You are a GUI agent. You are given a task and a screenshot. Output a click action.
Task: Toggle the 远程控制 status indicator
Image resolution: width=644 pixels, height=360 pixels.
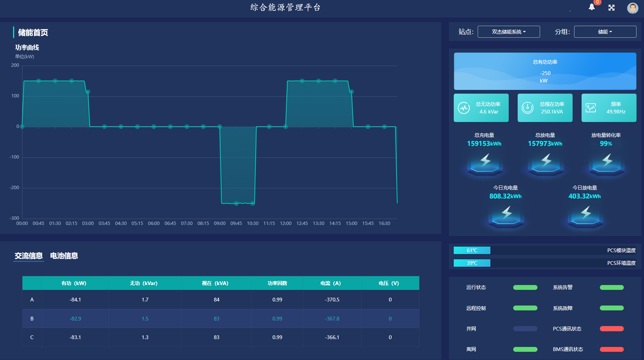[525, 308]
